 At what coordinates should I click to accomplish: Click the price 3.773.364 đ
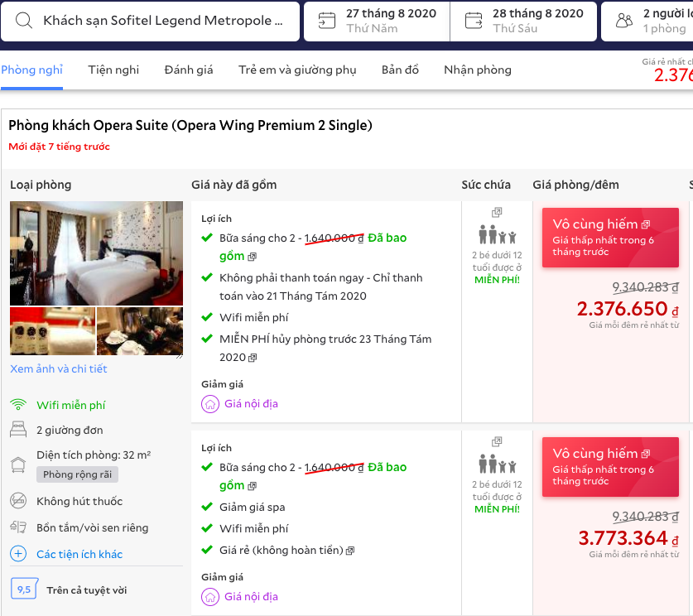pos(628,538)
